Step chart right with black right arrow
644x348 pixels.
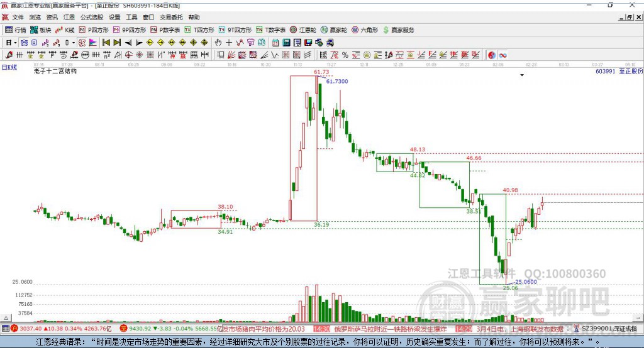click(139, 43)
